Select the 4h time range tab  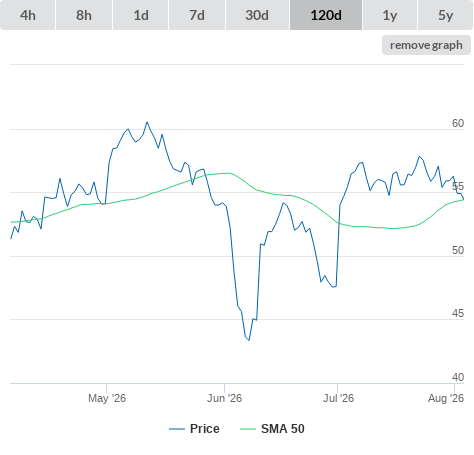[x=28, y=15]
